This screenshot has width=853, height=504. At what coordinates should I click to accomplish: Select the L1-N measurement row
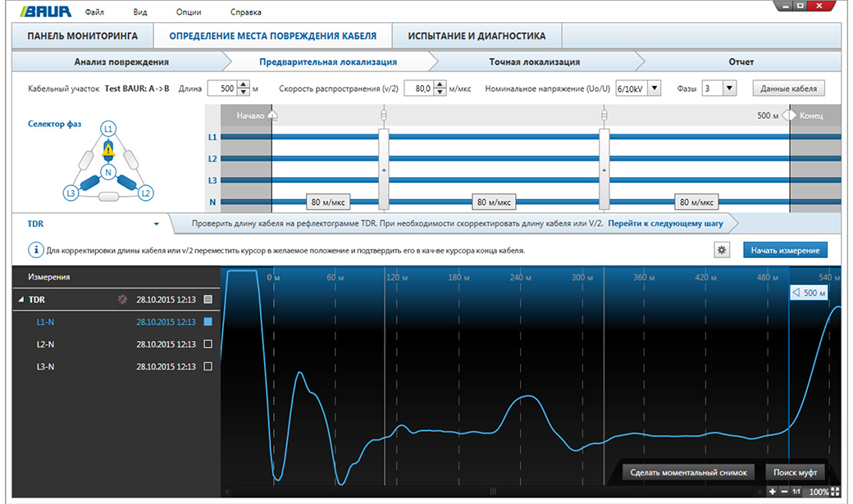tap(116, 322)
